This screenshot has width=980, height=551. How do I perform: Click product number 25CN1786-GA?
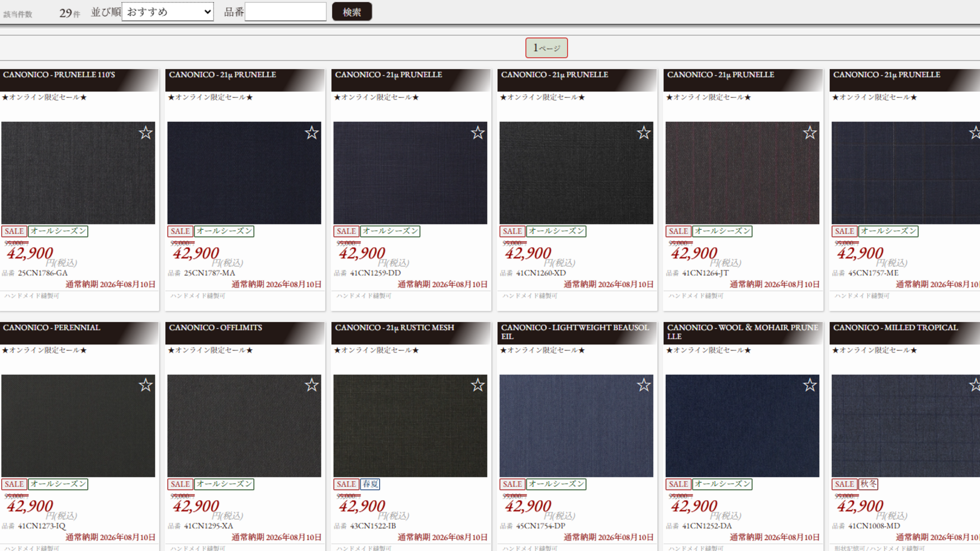pyautogui.click(x=43, y=273)
